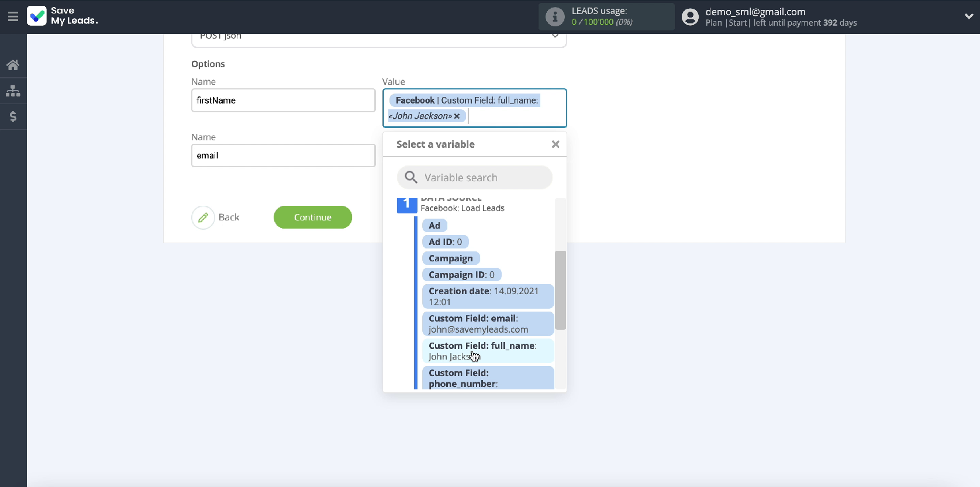Click the demo_sml@gmail.com account email

click(755, 12)
